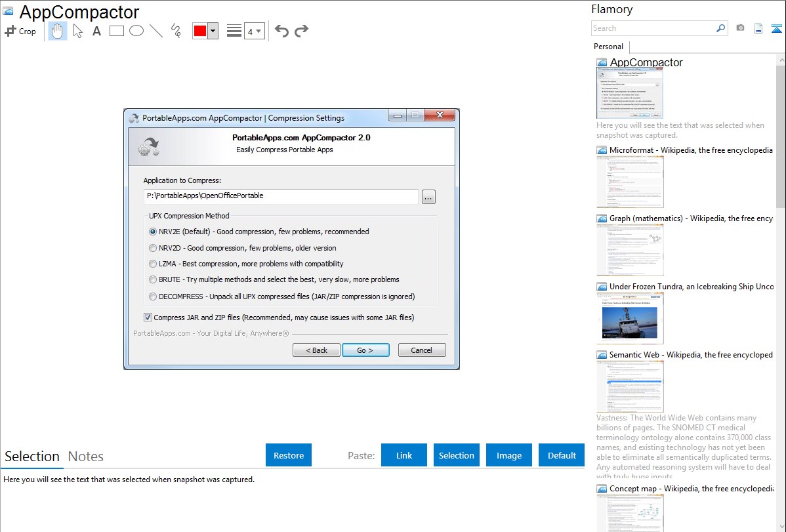This screenshot has width=786, height=532.
Task: Click the line thickness icon
Action: pyautogui.click(x=234, y=31)
